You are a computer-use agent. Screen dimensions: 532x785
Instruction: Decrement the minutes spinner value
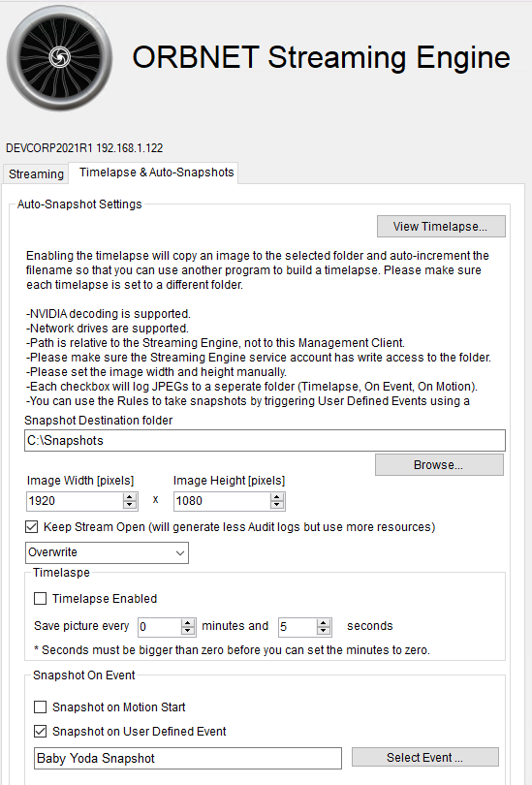pos(188,631)
